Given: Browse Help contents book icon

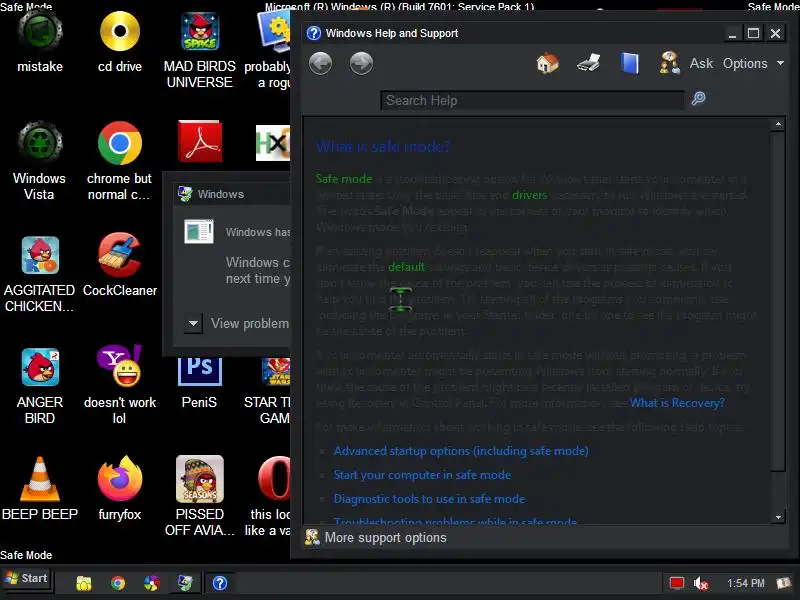Looking at the screenshot, I should 630,64.
